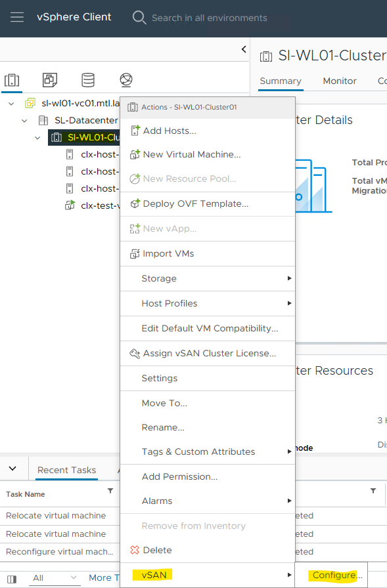Click the vSphere Client title
Image resolution: width=387 pixels, height=588 pixels.
pos(74,17)
